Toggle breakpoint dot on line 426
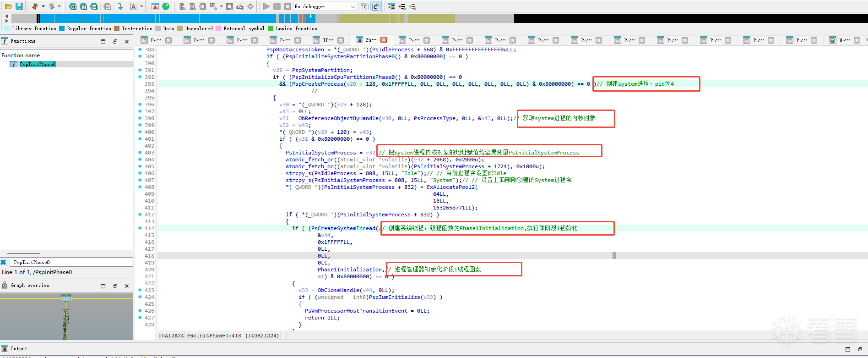 140,310
